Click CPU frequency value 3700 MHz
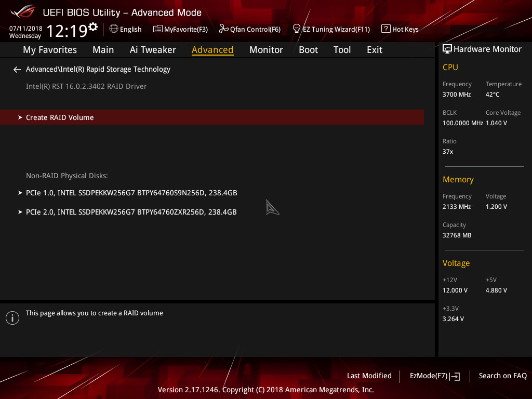 (457, 95)
